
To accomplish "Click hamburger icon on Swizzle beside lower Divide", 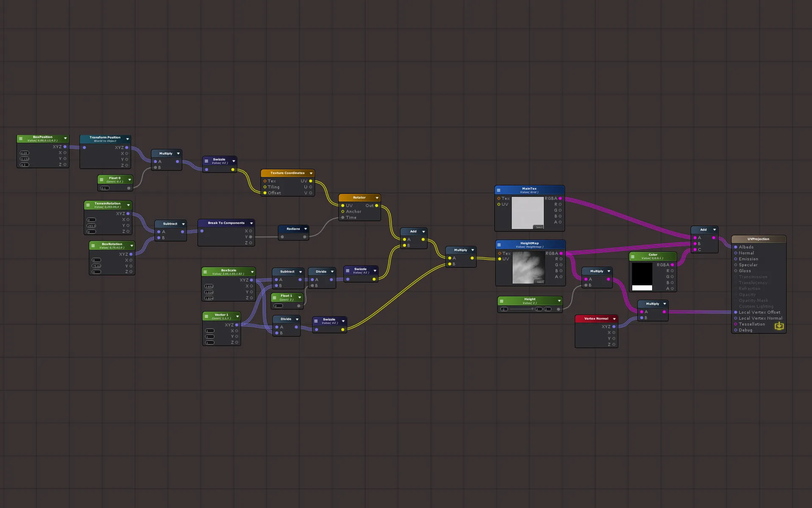I will point(316,321).
